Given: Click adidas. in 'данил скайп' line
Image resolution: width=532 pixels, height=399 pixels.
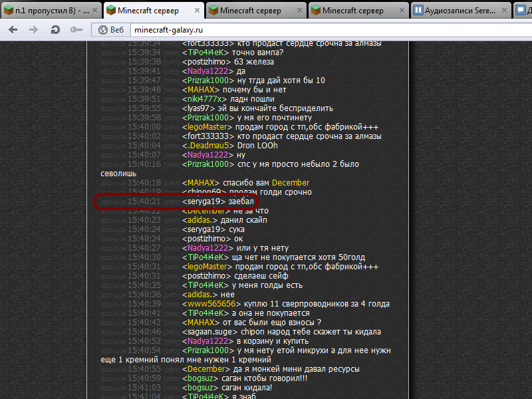Looking at the screenshot, I should 199,220.
